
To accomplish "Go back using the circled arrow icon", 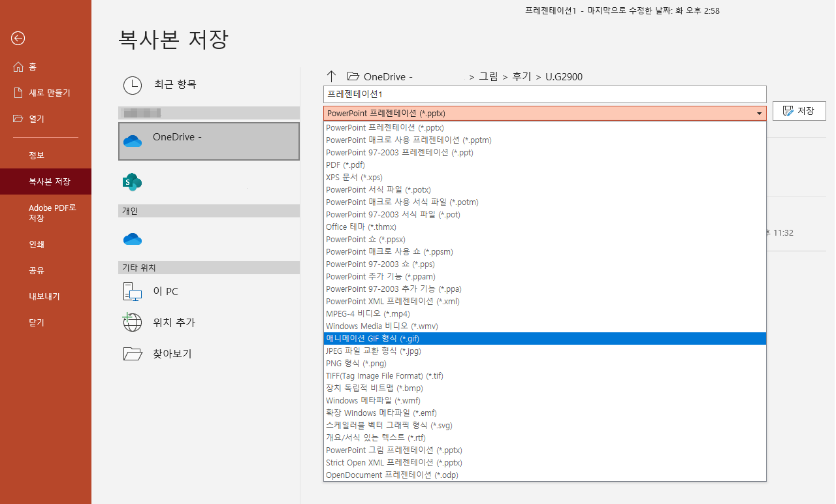I will coord(18,39).
